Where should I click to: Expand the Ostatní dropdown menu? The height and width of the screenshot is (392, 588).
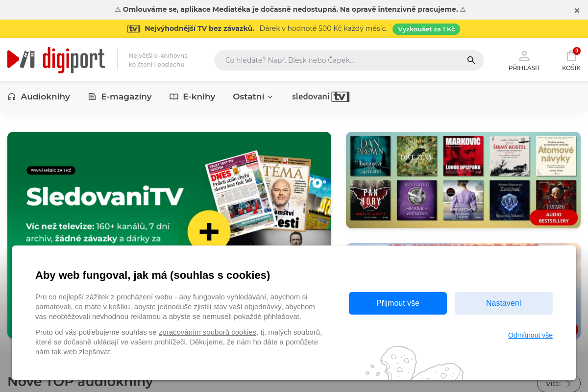[x=253, y=97]
